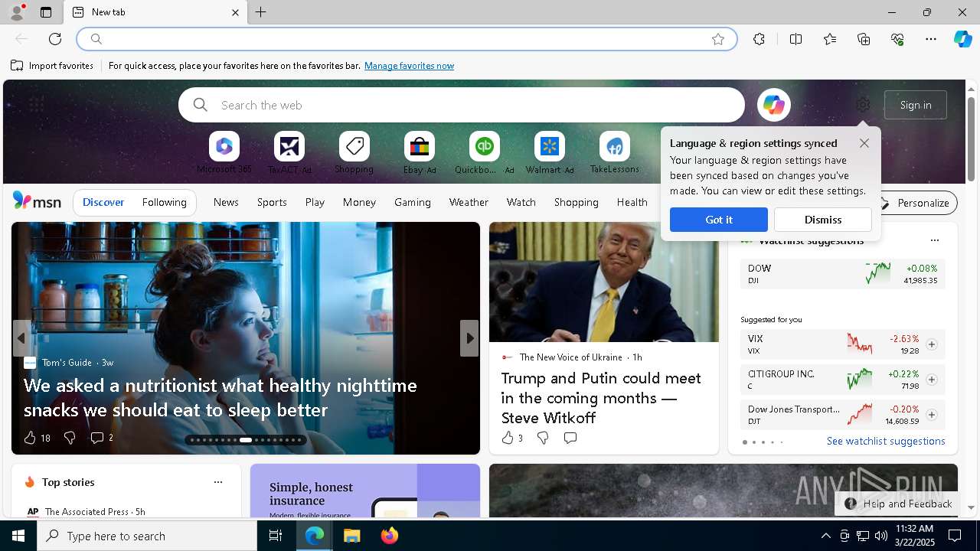The height and width of the screenshot is (551, 980).
Task: Open the profile avatar icon
Action: 16,12
